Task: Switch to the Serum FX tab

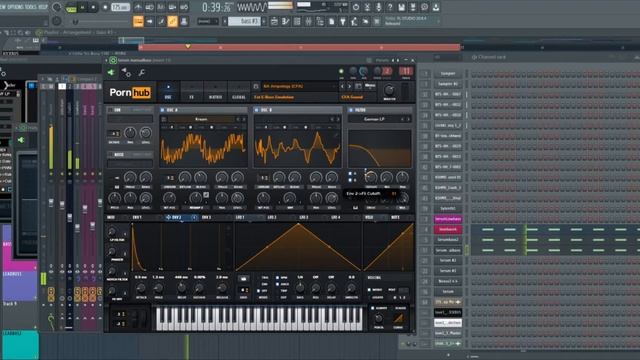Action: pos(192,92)
